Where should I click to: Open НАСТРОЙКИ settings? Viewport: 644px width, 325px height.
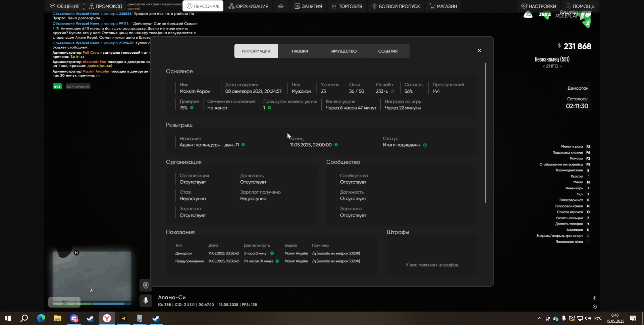coord(538,6)
